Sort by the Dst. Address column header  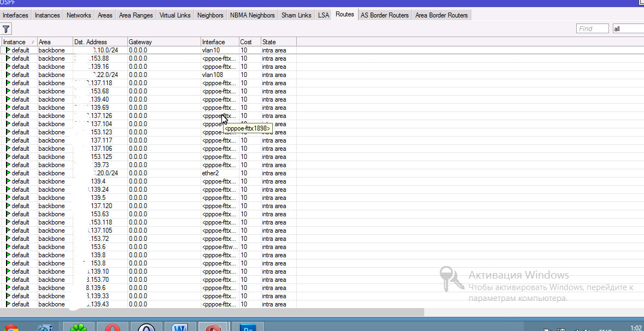[100, 42]
